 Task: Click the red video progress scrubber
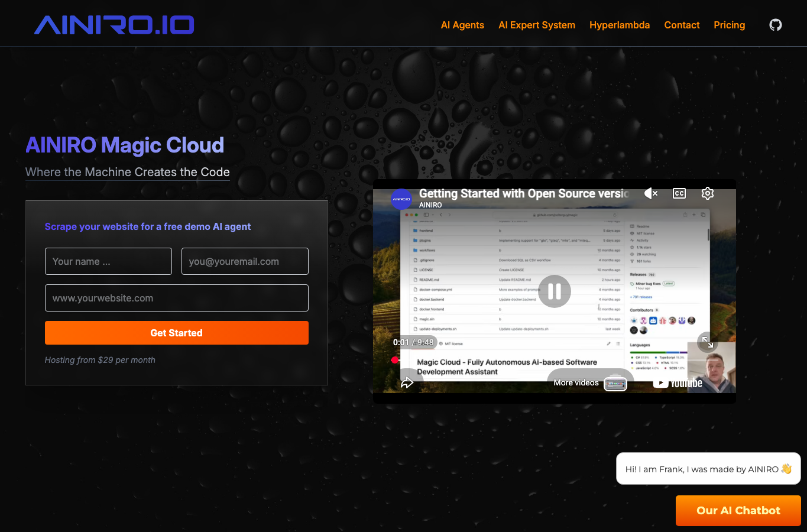pos(394,359)
